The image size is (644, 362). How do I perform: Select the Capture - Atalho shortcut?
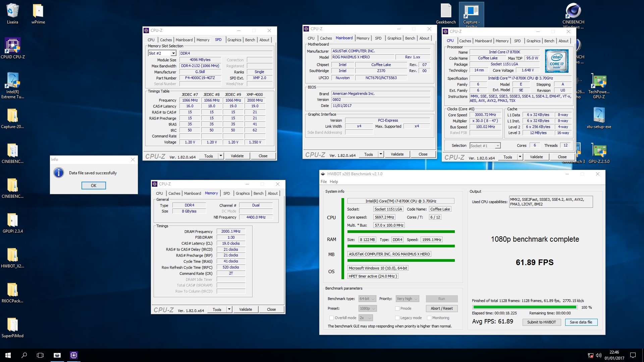tap(471, 15)
